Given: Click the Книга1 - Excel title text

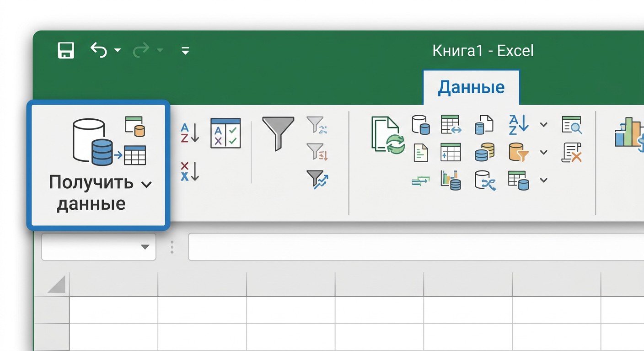Looking at the screenshot, I should click(x=483, y=50).
